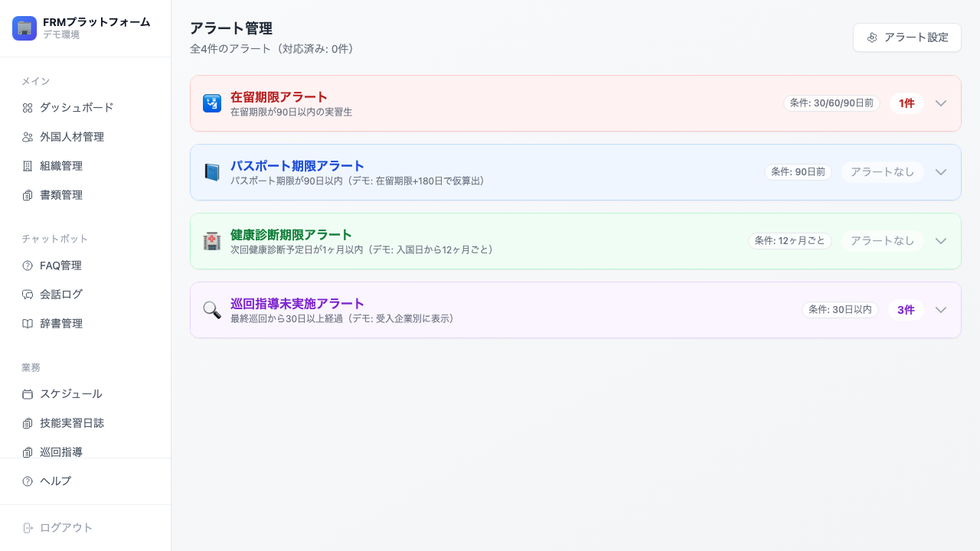980x551 pixels.
Task: Click the hospital icon on 健康診断期限アラート
Action: 212,241
